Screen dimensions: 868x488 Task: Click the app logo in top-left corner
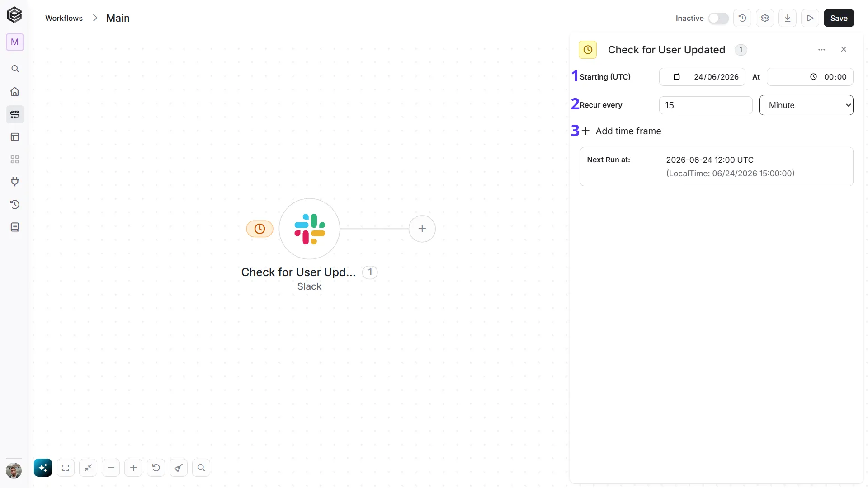click(x=14, y=15)
